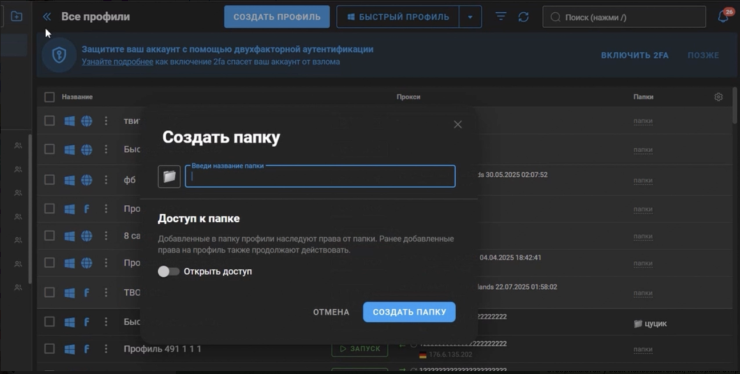Click the "Название" column header

[77, 97]
